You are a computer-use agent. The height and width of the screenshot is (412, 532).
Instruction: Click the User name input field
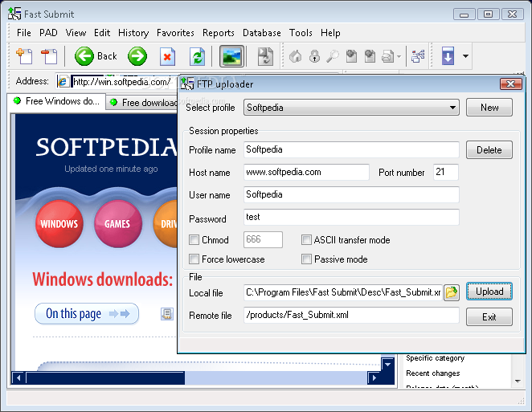point(351,194)
